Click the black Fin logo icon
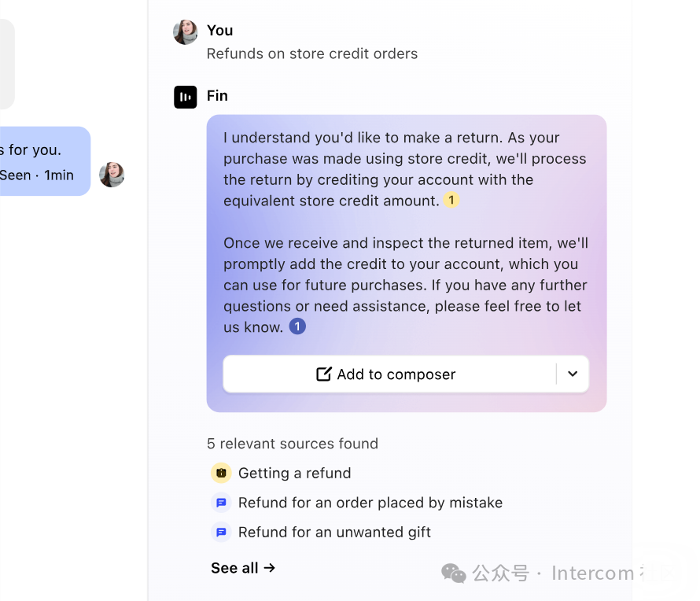The width and height of the screenshot is (700, 601). 186,97
